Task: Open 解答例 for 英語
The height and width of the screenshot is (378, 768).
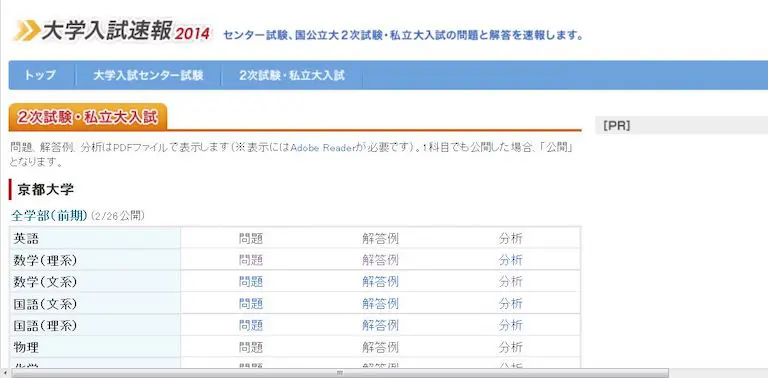Action: pyautogui.click(x=381, y=238)
